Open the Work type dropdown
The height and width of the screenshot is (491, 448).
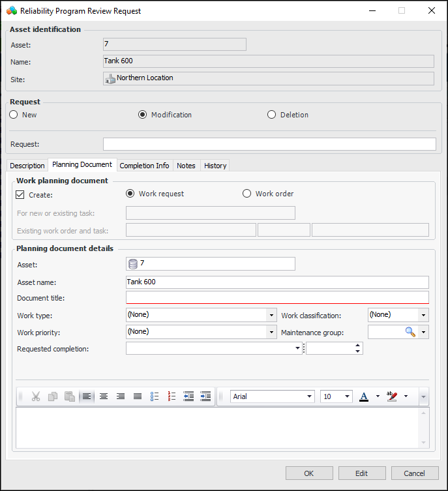click(x=271, y=315)
